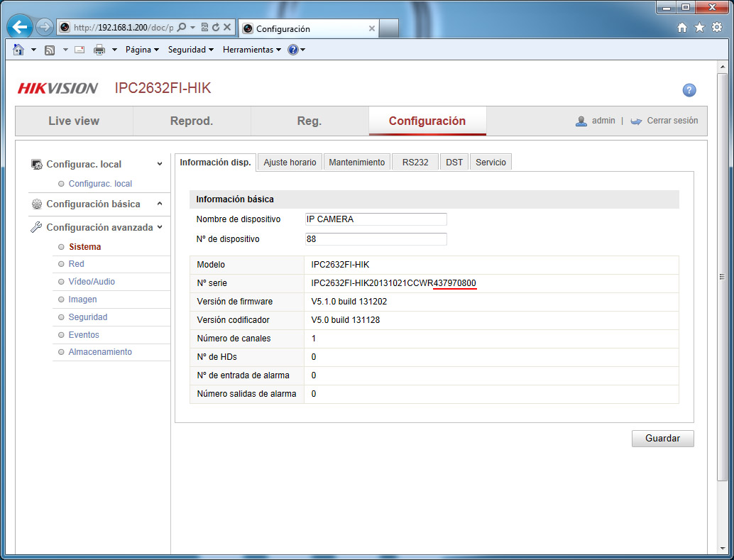Open the Página menu
Screen dimensions: 734x560
pyautogui.click(x=142, y=50)
